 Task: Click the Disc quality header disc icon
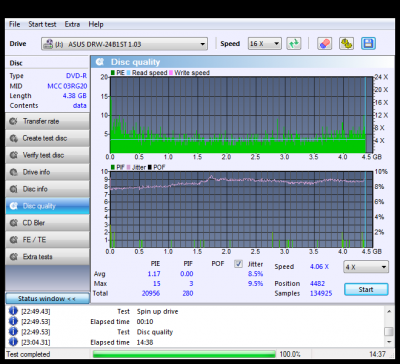tap(100, 62)
